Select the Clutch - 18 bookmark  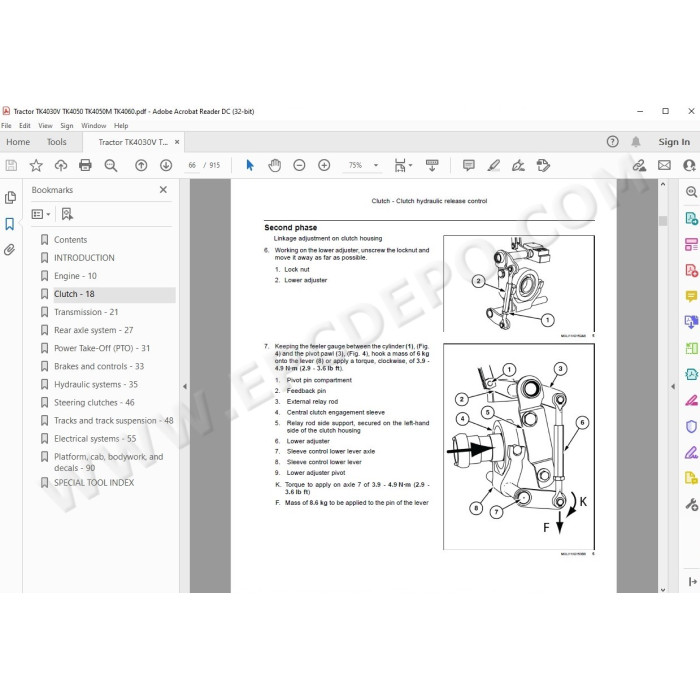[74, 294]
